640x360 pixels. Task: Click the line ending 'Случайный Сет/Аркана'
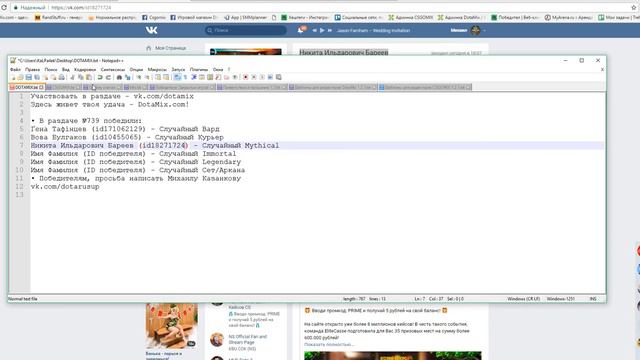tap(138, 170)
